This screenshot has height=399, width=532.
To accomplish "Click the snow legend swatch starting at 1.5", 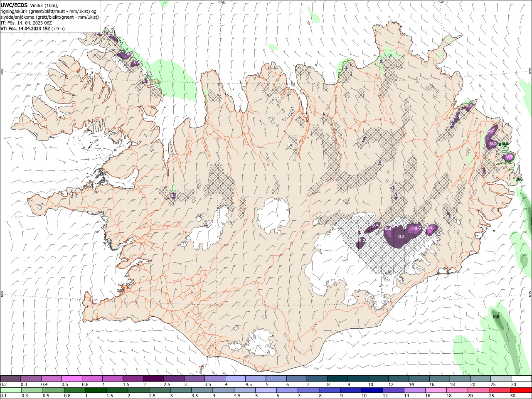I will [x=133, y=379].
